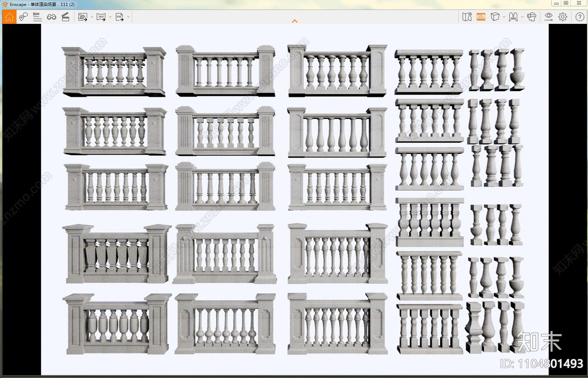Click the Enscape logo in the title bar

[5, 4]
